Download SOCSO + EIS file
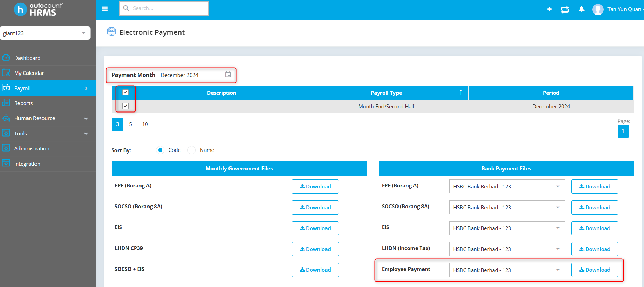Screen dimensions: 644x287 (315, 270)
